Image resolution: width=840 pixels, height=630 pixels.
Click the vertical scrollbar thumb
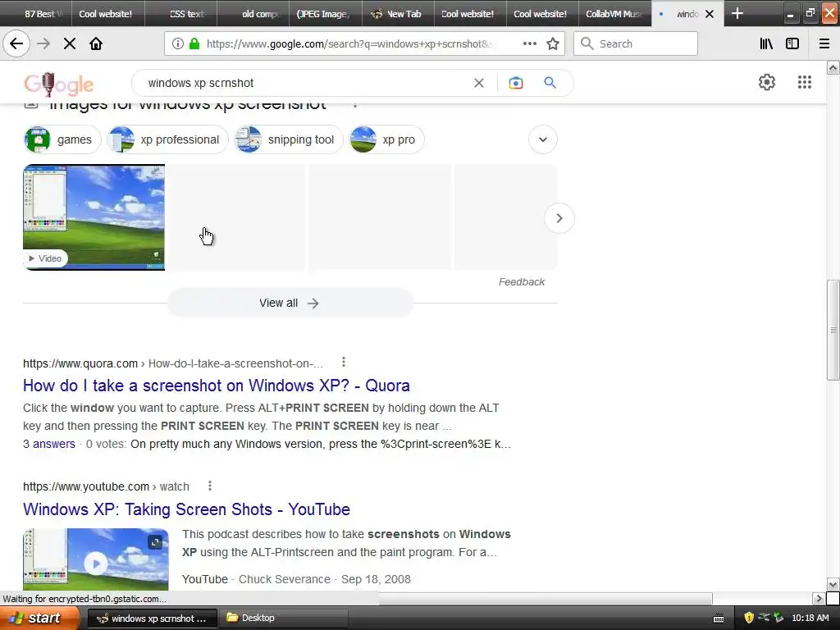click(833, 330)
